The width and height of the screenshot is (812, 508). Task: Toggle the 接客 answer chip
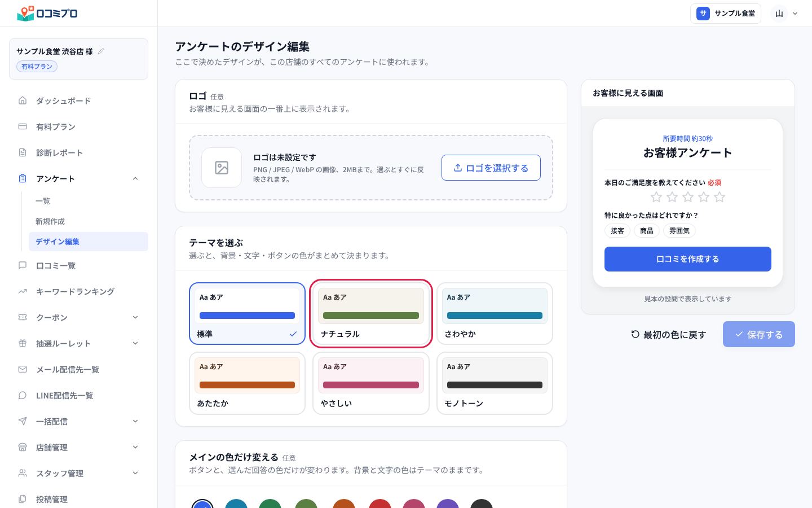(617, 230)
